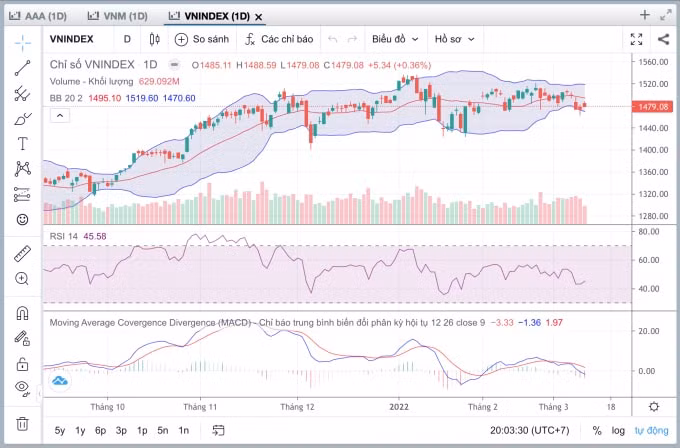Select the text annotation tool
Image resolution: width=680 pixels, height=448 pixels.
tap(23, 144)
